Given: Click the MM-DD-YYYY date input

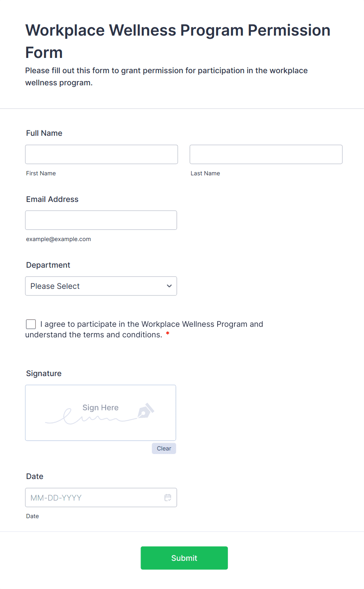Looking at the screenshot, I should tap(101, 497).
